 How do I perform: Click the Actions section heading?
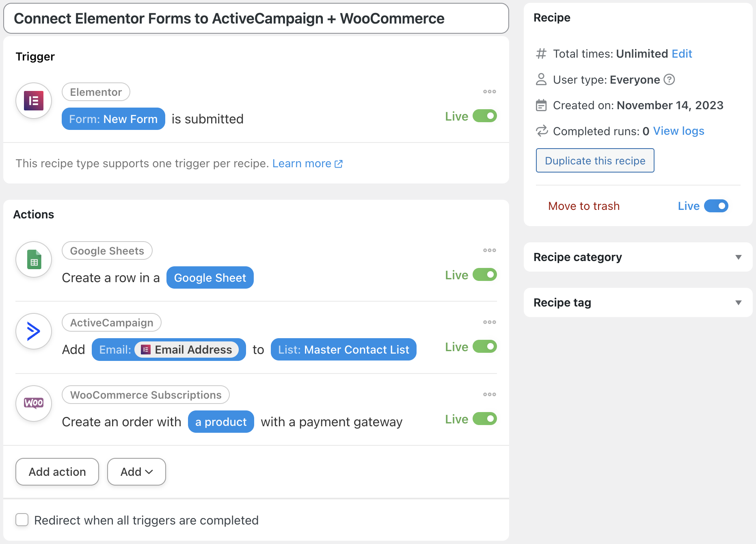34,214
